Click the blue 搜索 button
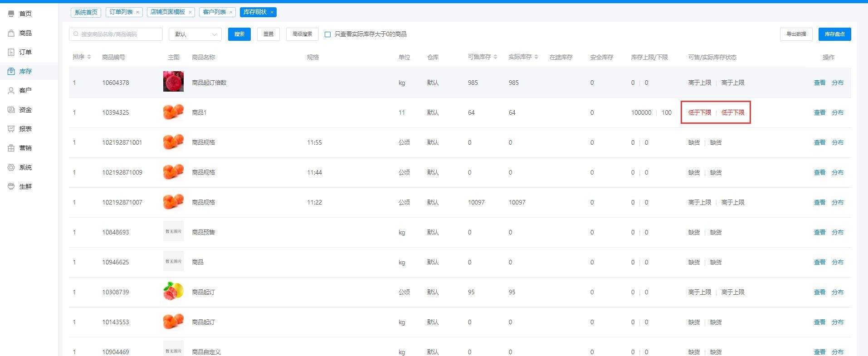868x356 pixels. coord(239,34)
